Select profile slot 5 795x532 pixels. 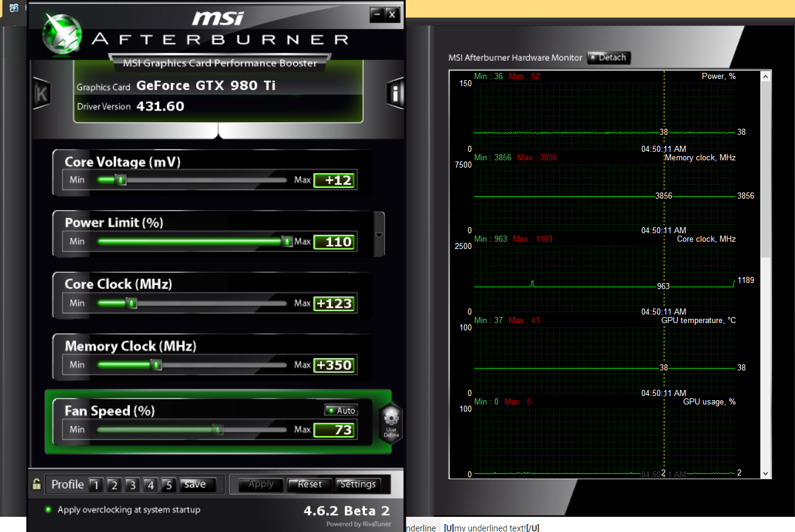[169, 485]
